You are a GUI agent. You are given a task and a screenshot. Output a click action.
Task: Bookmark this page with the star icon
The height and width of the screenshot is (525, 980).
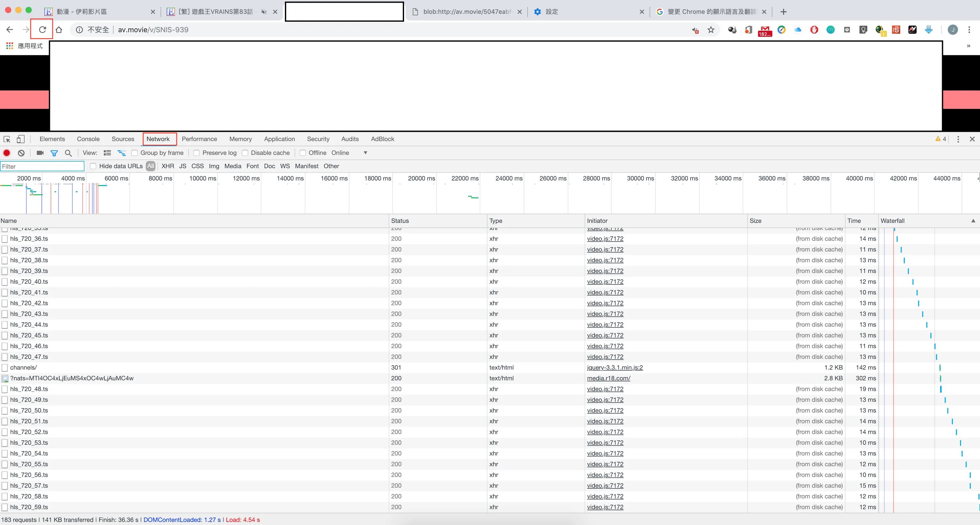pyautogui.click(x=710, y=30)
